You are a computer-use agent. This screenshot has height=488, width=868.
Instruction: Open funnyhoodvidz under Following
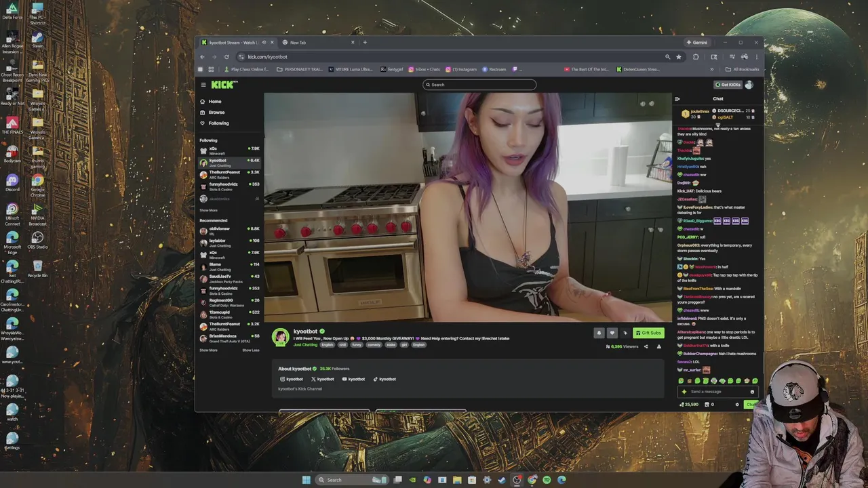229,186
